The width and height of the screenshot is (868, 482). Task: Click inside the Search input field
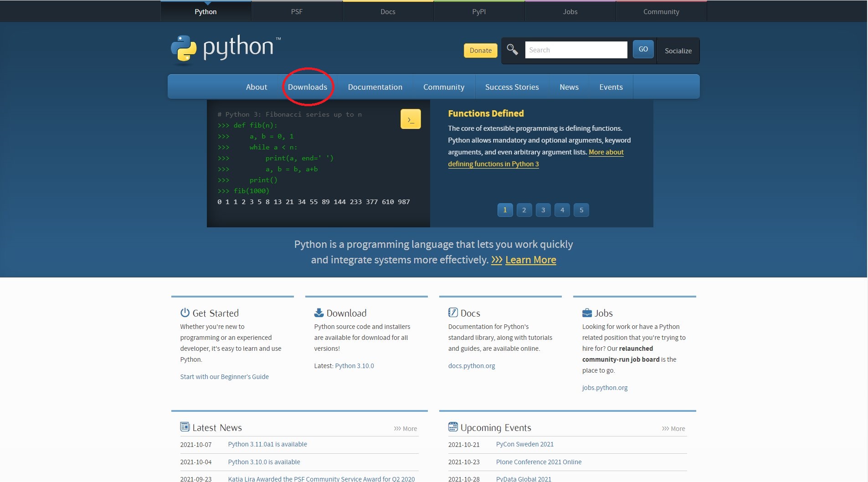[575, 50]
